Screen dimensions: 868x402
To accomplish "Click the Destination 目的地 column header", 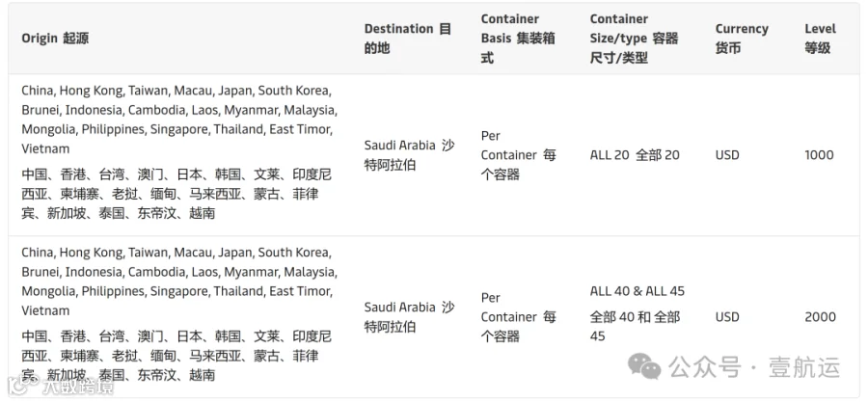I will click(x=407, y=39).
